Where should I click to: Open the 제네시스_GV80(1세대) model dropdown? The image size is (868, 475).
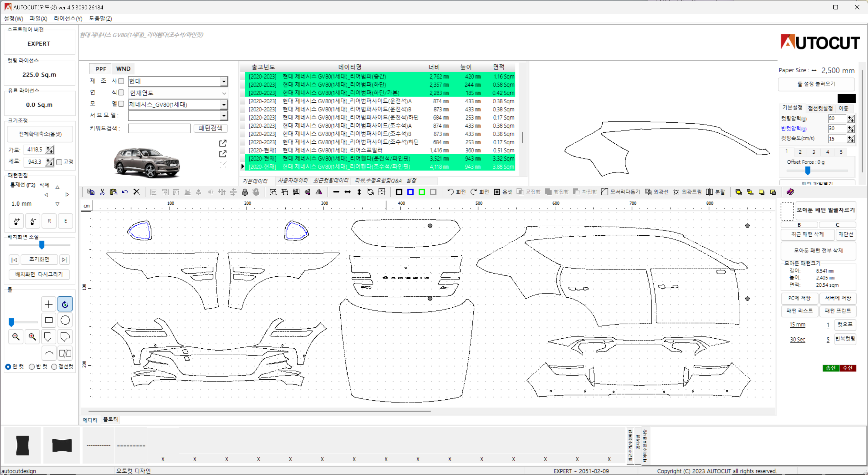(224, 104)
